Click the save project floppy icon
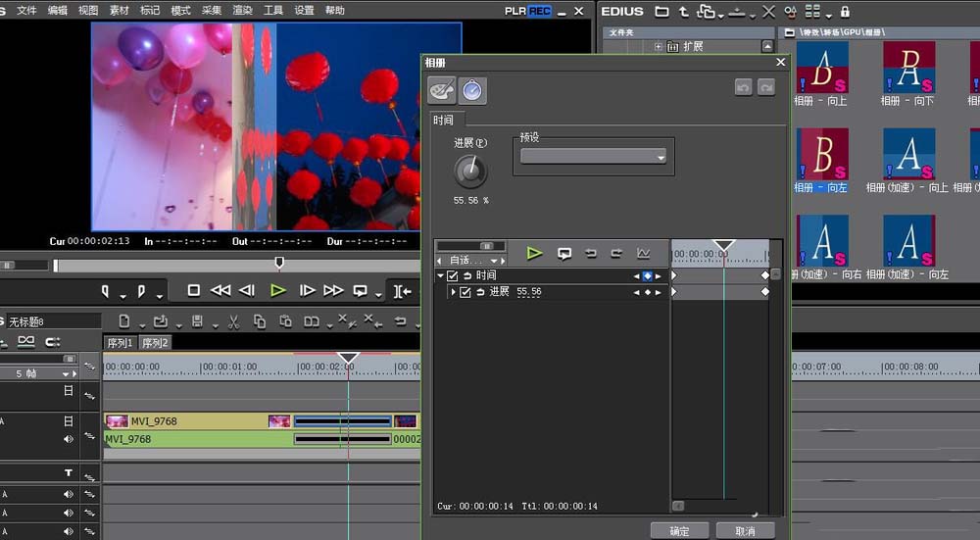This screenshot has height=540, width=980. click(197, 321)
